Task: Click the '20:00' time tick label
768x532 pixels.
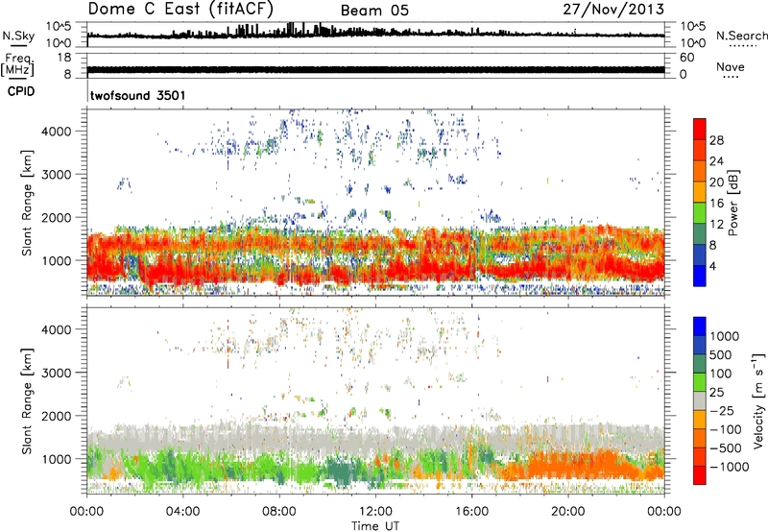Action: point(567,512)
